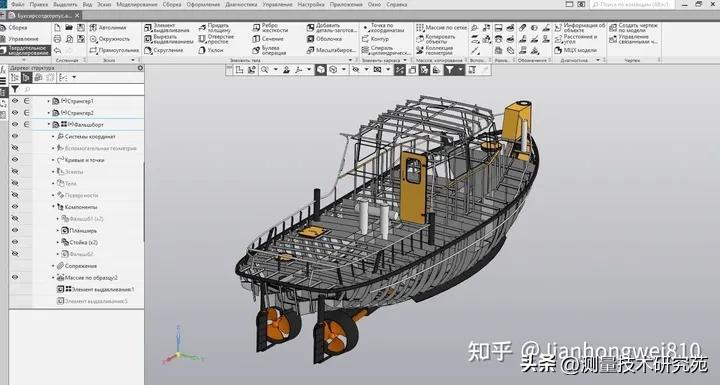720x385 pixels.
Task: Activate the Окружность circle sketch tool
Action: coord(109,39)
